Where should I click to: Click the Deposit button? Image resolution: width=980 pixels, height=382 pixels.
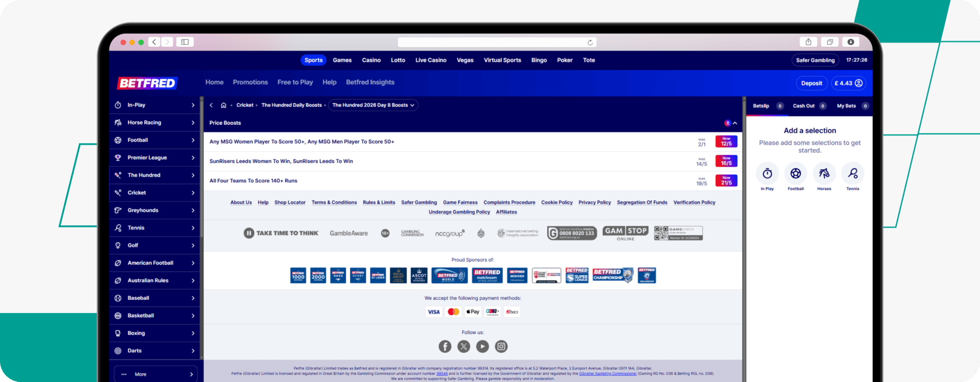tap(811, 83)
